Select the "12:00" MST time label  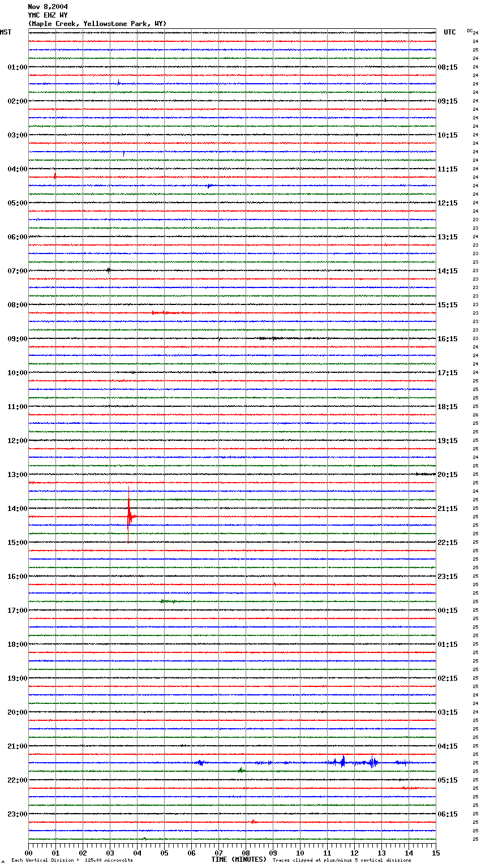[x=18, y=441]
